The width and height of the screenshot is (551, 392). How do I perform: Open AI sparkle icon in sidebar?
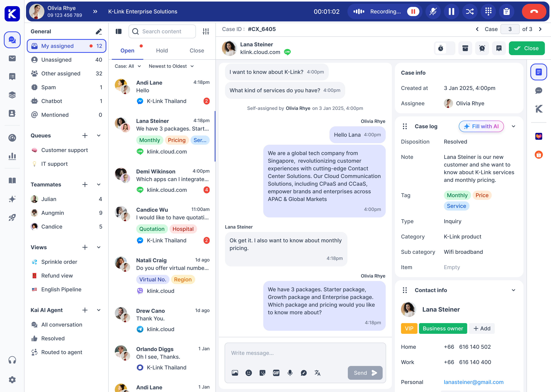pos(12,199)
